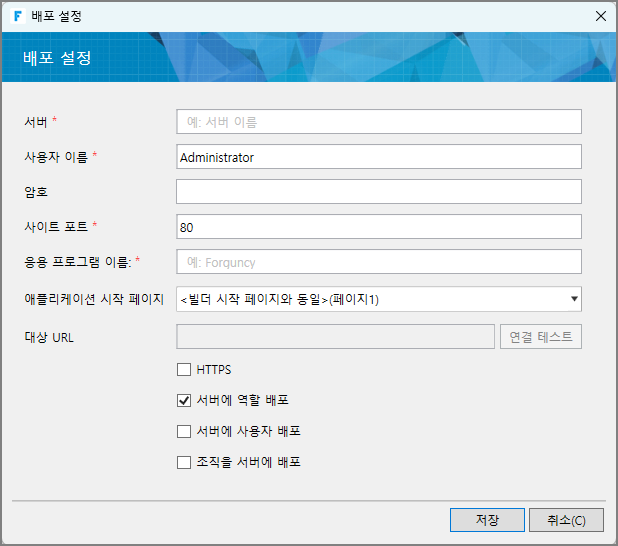The width and height of the screenshot is (618, 546).
Task: Click the Forguncy logo in title bar
Action: [18, 16]
